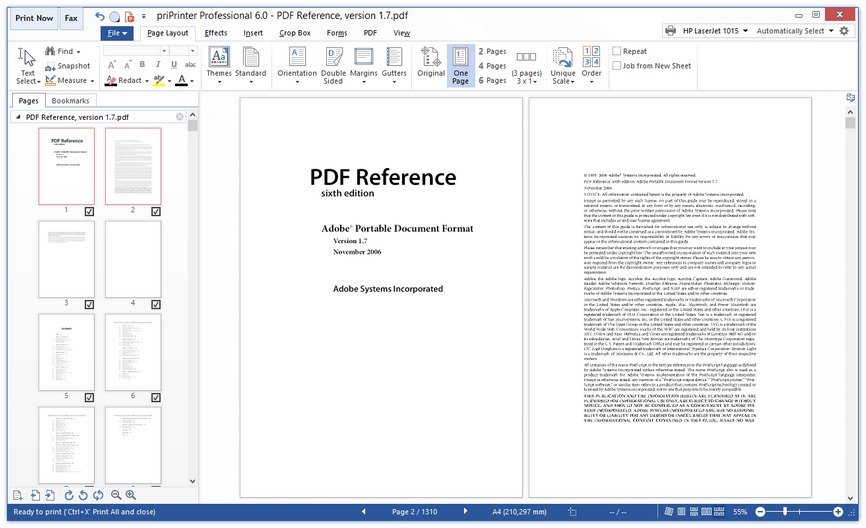Select the Text Select tool

click(x=27, y=66)
